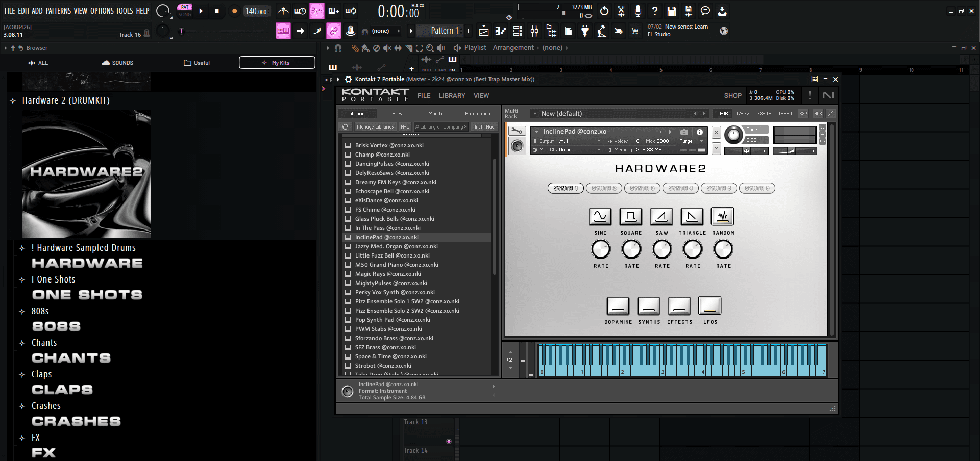
Task: Click the refresh libraries icon
Action: (x=346, y=127)
